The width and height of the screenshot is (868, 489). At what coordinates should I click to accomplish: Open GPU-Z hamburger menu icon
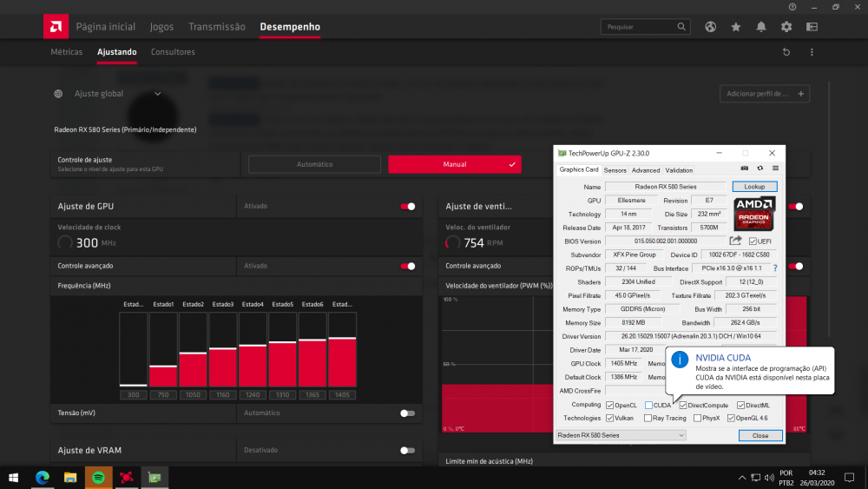coord(775,169)
